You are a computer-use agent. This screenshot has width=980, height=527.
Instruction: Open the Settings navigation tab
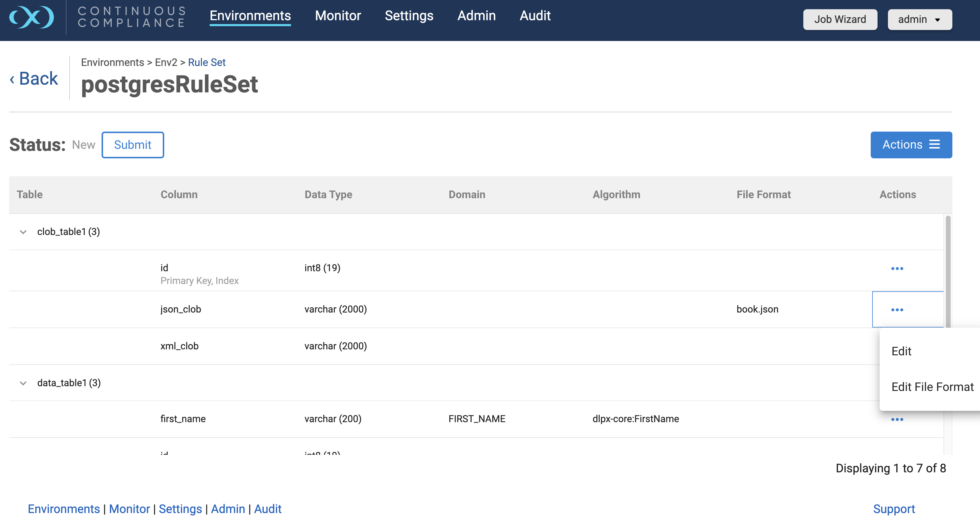tap(409, 16)
